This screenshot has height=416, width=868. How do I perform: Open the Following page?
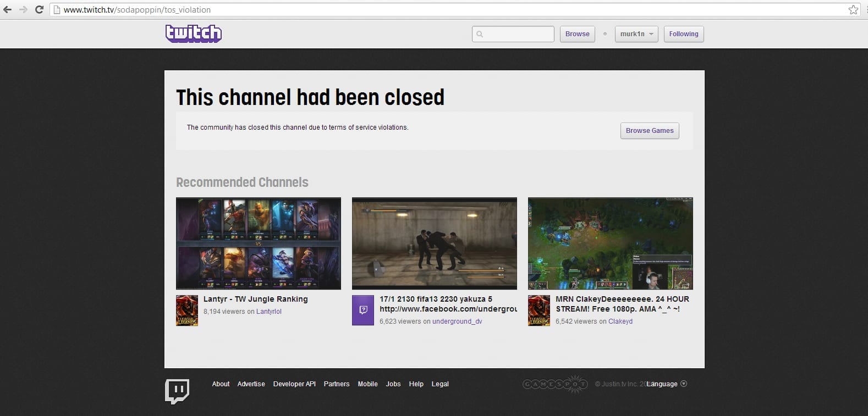[x=684, y=34]
